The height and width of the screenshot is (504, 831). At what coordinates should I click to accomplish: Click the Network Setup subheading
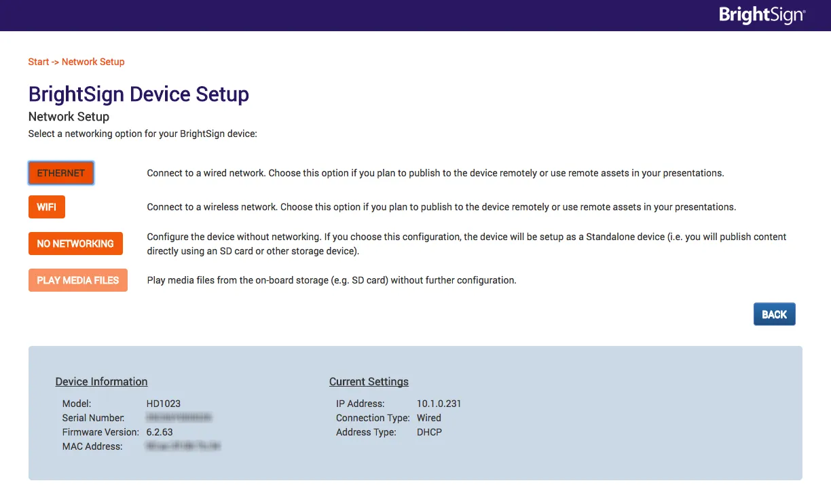(69, 117)
